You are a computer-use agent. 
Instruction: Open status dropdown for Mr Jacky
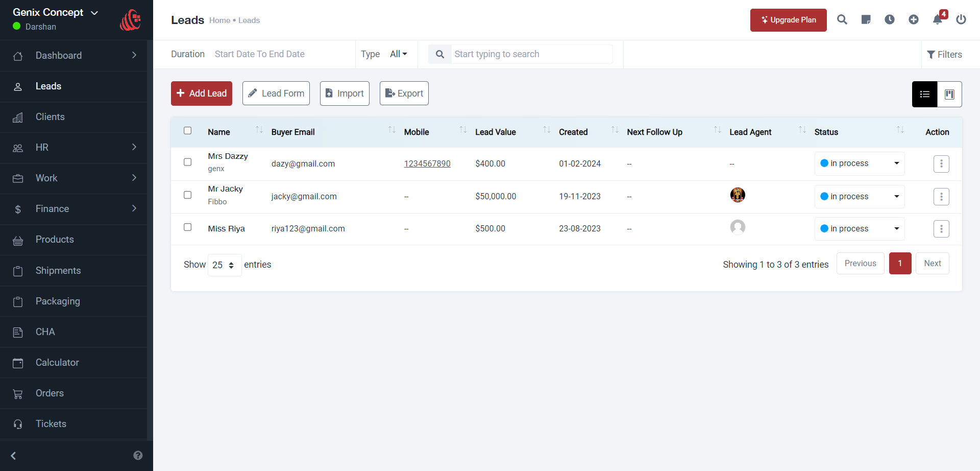[x=860, y=197]
